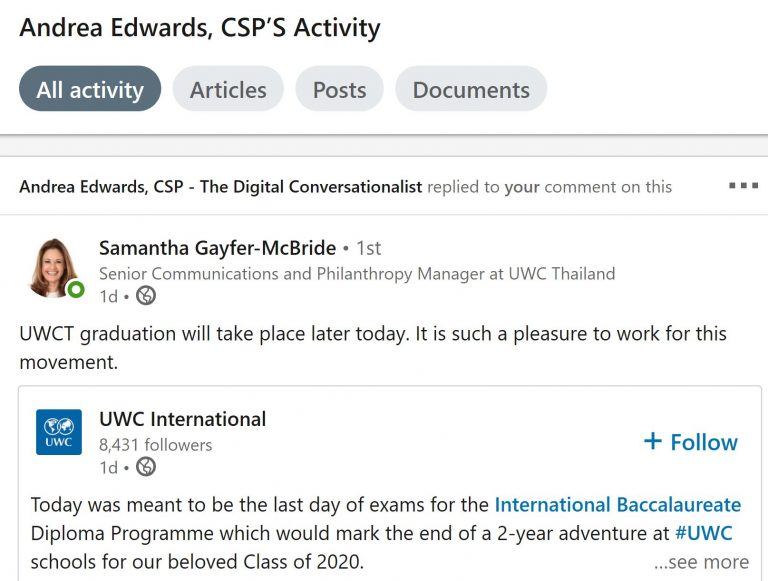The width and height of the screenshot is (768, 581).
Task: Switch to the Posts tab
Action: coord(339,89)
